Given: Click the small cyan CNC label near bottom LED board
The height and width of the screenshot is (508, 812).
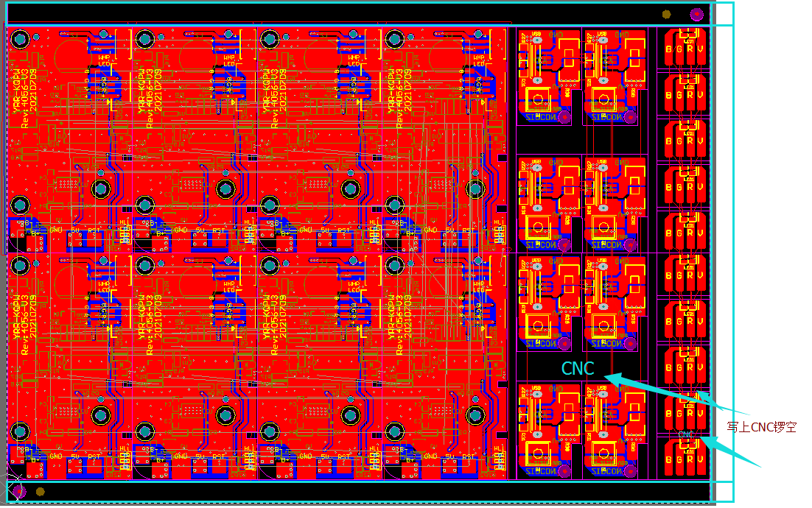Looking at the screenshot, I should (x=686, y=434).
